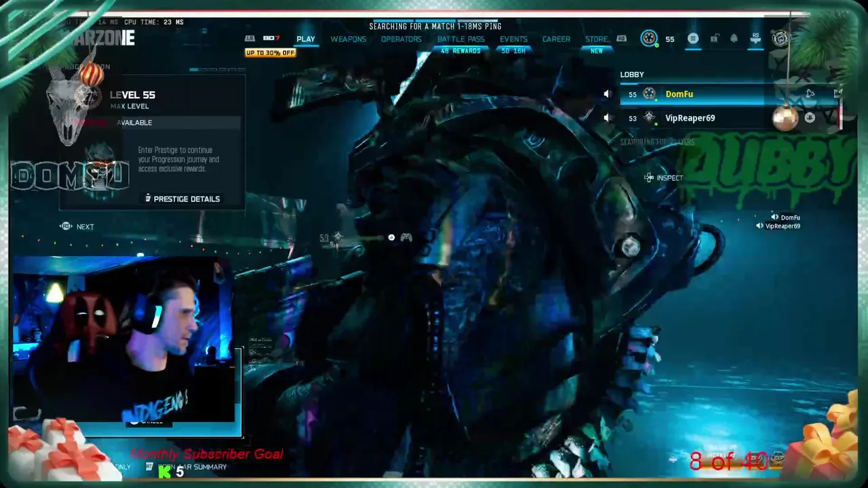
Task: Open the OPERATORS tab
Action: (401, 39)
